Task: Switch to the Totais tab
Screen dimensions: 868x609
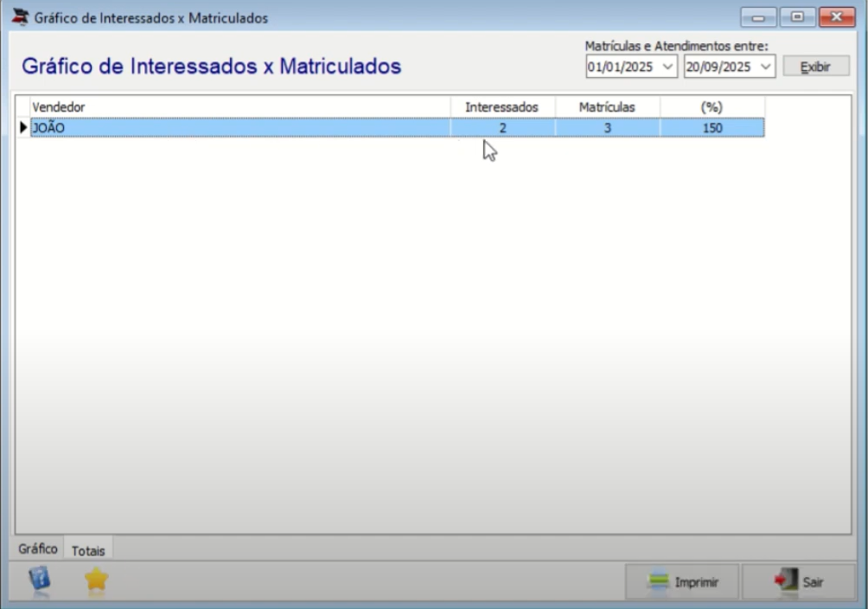Action: 88,550
